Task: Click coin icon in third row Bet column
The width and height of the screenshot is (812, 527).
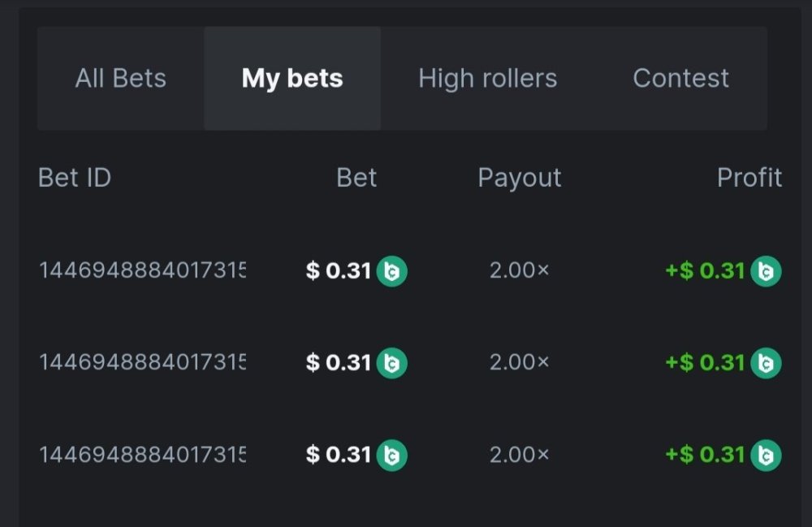Action: click(x=392, y=455)
